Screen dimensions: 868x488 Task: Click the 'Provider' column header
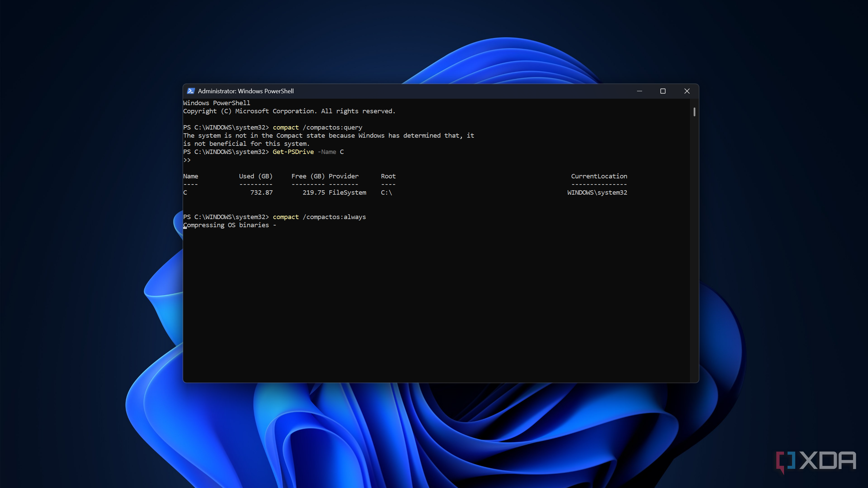pos(344,176)
